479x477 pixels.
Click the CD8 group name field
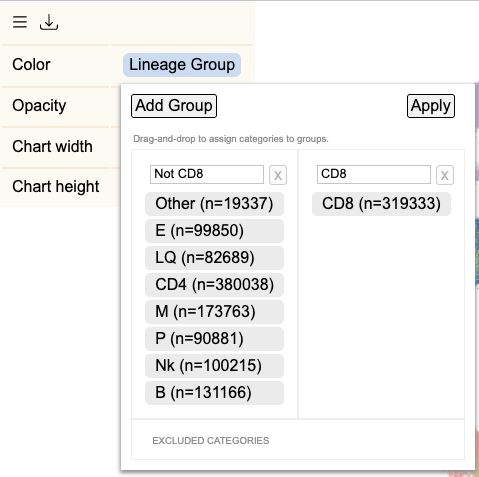pyautogui.click(x=374, y=174)
